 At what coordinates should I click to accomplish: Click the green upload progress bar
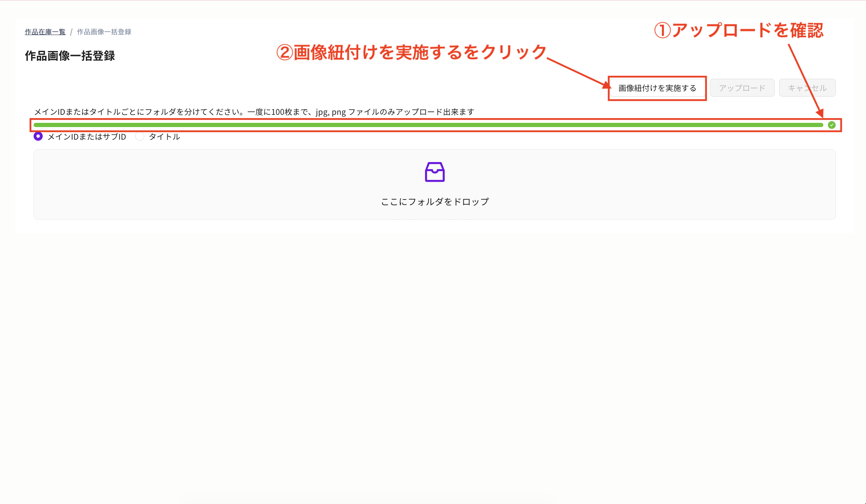click(428, 125)
